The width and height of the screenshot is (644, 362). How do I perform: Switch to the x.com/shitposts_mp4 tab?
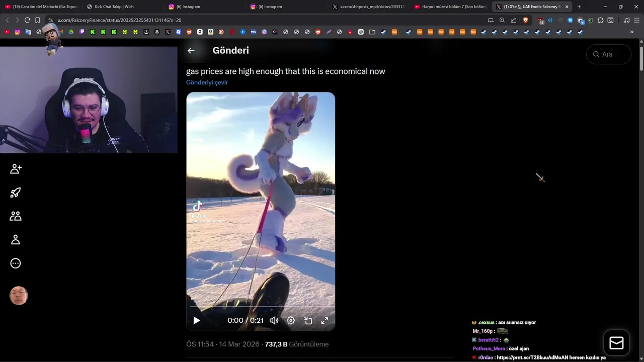(369, 7)
